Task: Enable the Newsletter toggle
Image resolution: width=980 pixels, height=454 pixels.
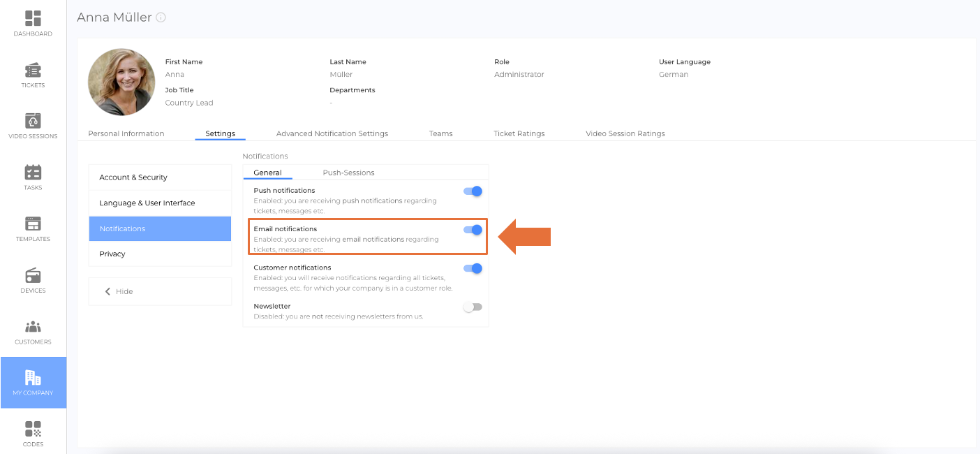Action: pyautogui.click(x=473, y=307)
